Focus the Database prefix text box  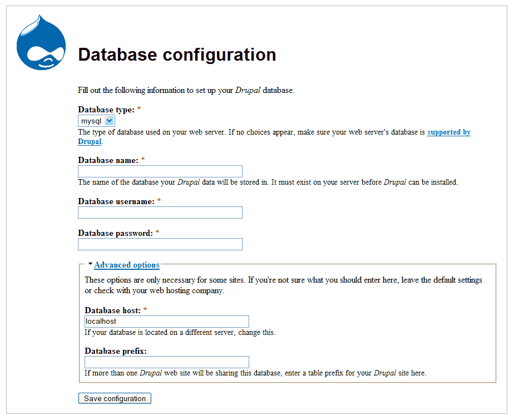[x=166, y=362]
